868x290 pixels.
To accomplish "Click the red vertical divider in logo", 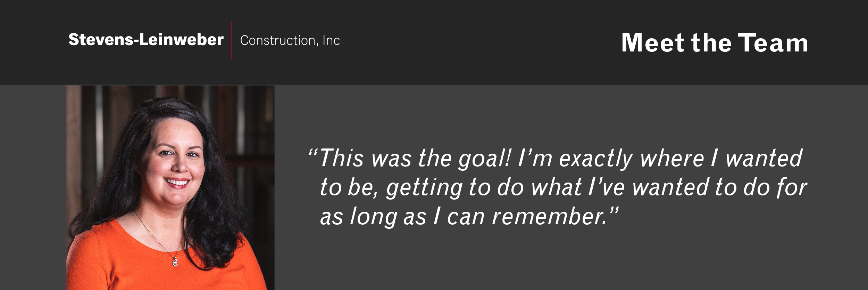I will click(232, 40).
